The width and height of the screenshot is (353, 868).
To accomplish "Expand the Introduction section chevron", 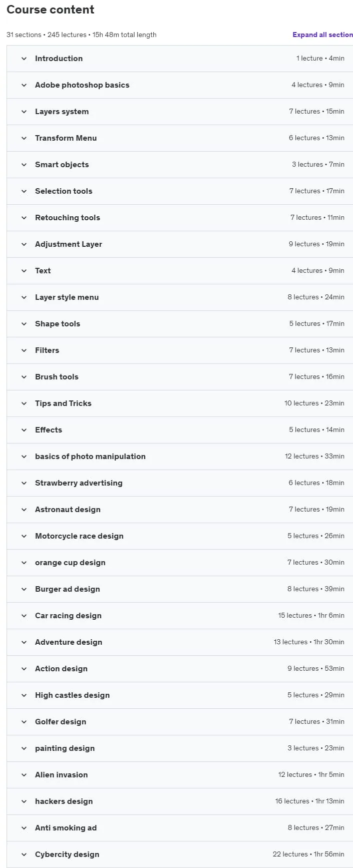I will pos(24,59).
